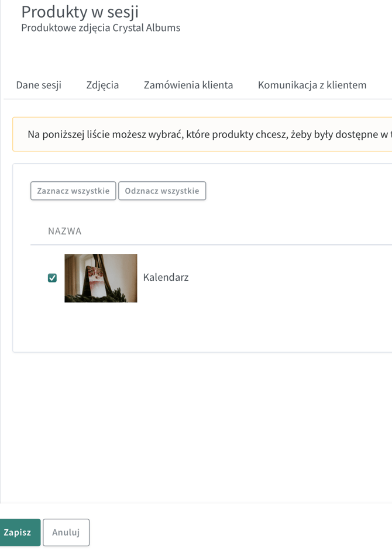Viewport: 392px width, 555px height.
Task: Click the word 'produkty' in the info banner
Action: click(x=232, y=135)
